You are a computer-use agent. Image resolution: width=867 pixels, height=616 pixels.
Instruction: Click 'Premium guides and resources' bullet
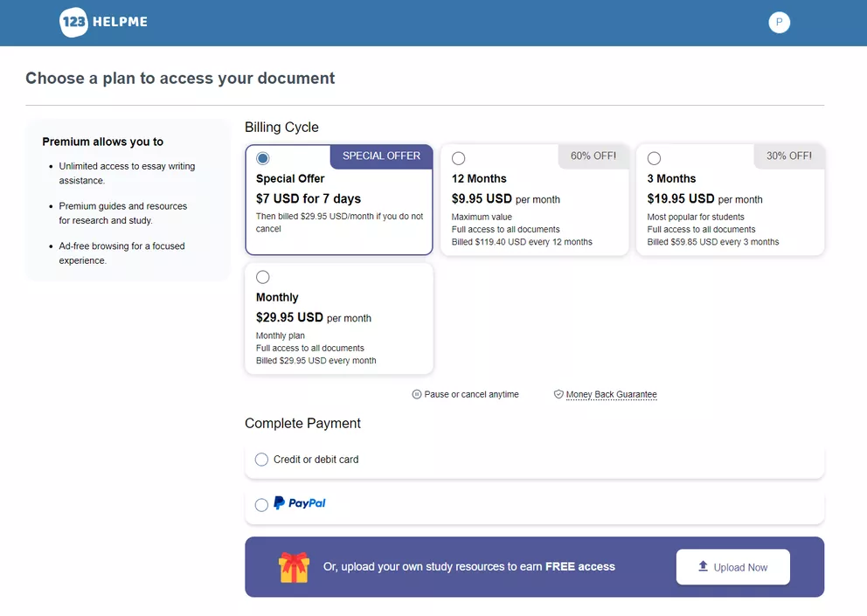click(122, 213)
